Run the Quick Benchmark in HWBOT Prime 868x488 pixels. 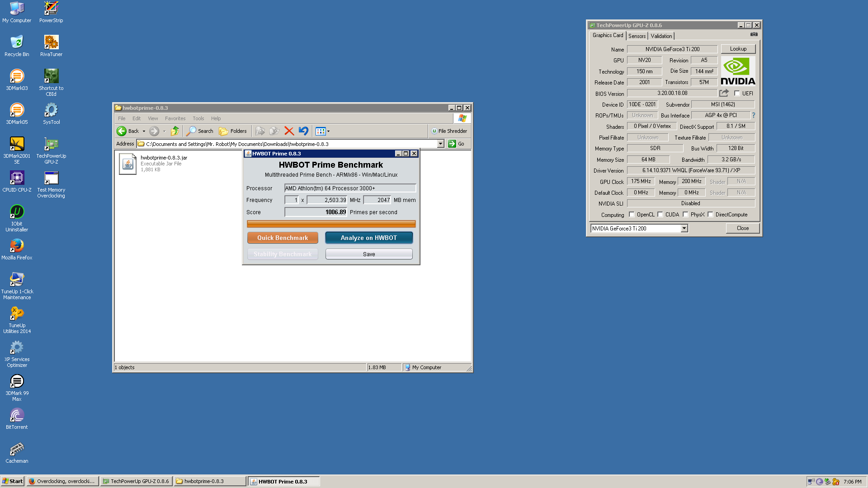(283, 238)
